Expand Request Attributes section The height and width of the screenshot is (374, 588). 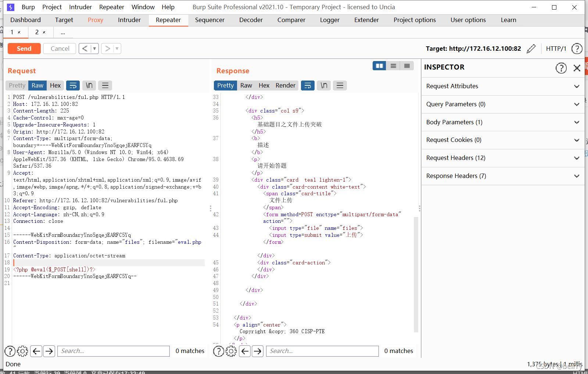503,86
